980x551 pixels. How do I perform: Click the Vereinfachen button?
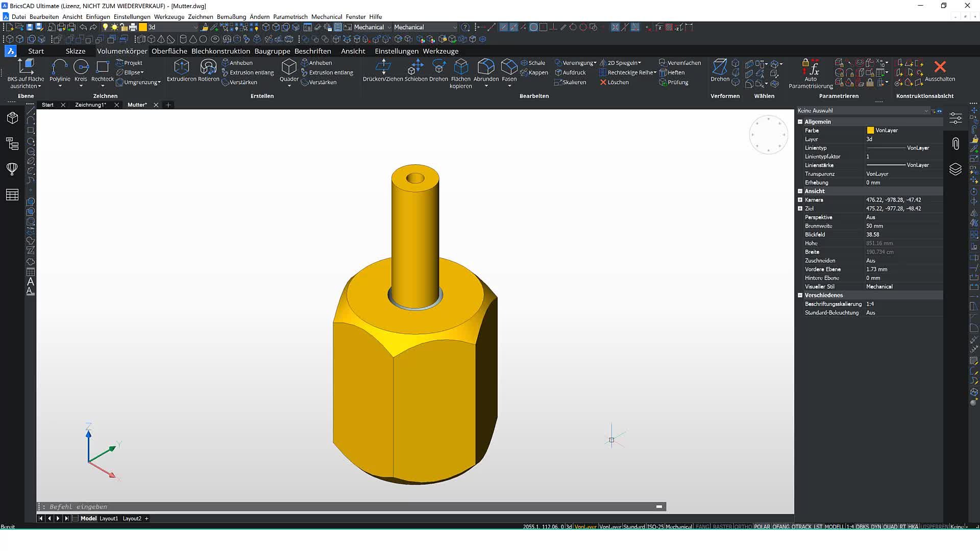point(680,63)
